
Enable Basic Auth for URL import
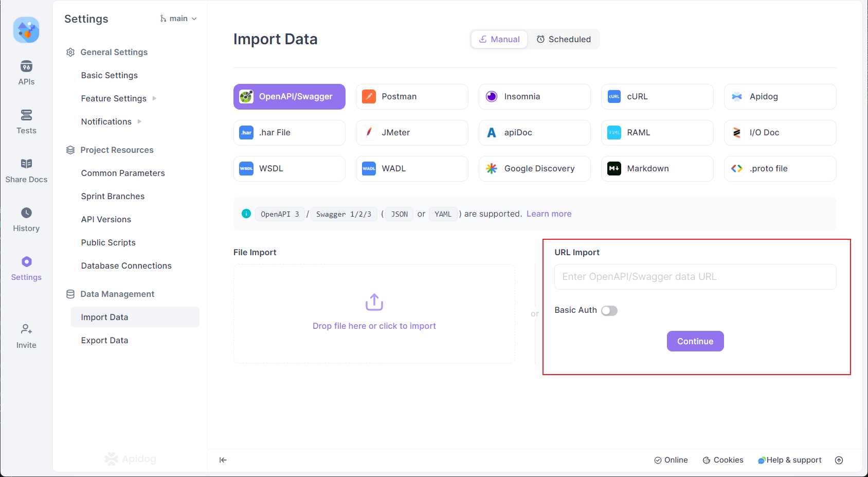(x=609, y=310)
